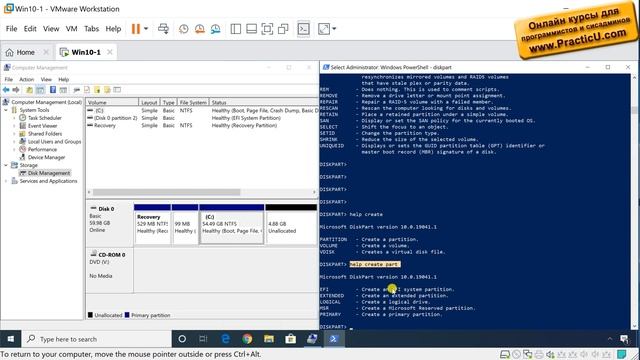Launch Google Chrome from taskbar
Screen dimensions: 640x360
point(247,339)
